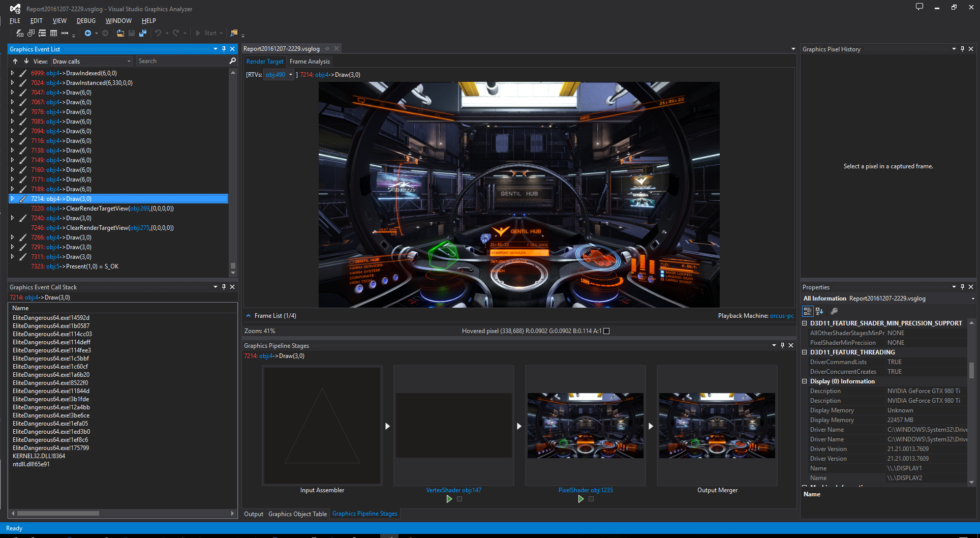980x538 pixels.
Task: Pin the Graphics Pixel History panel
Action: [x=962, y=49]
